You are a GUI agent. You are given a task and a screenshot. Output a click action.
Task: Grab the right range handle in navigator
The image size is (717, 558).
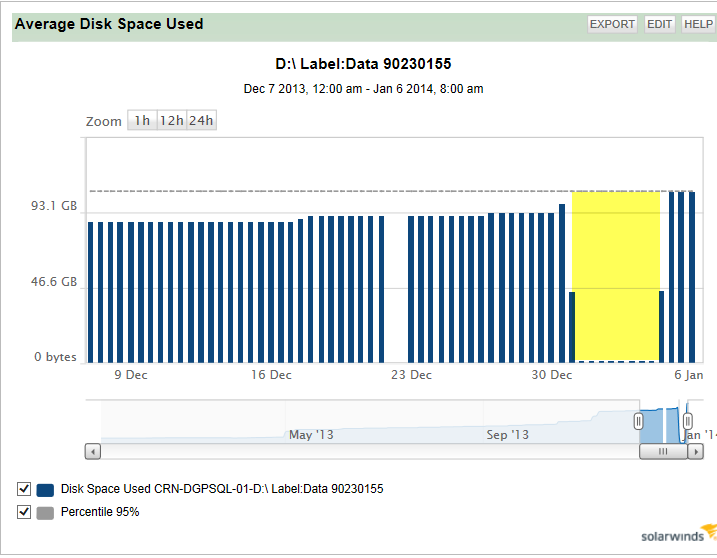pyautogui.click(x=687, y=421)
